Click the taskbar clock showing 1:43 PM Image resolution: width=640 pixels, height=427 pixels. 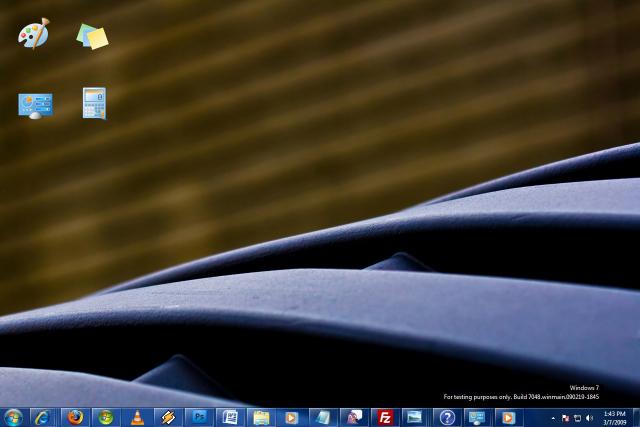click(x=614, y=417)
